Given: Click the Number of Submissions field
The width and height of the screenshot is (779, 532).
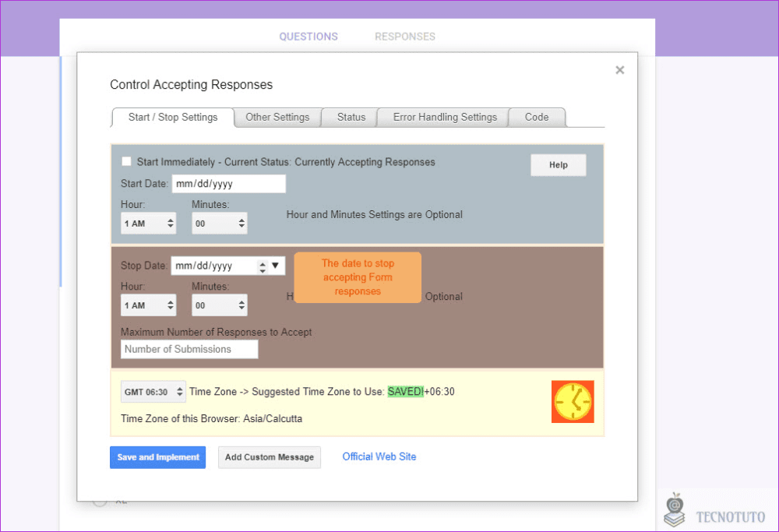Looking at the screenshot, I should pyautogui.click(x=189, y=349).
